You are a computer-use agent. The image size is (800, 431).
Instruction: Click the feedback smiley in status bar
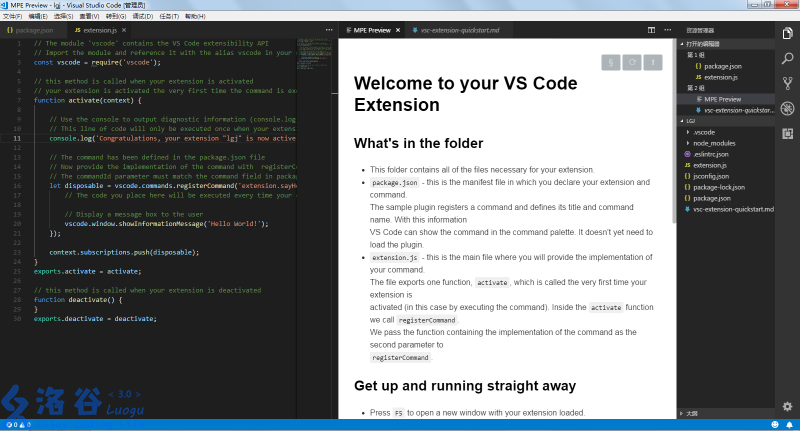click(x=775, y=424)
